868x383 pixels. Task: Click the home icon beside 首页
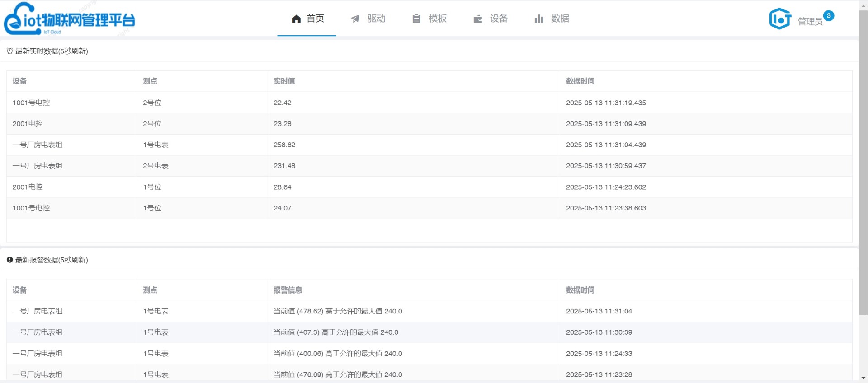[x=296, y=19]
